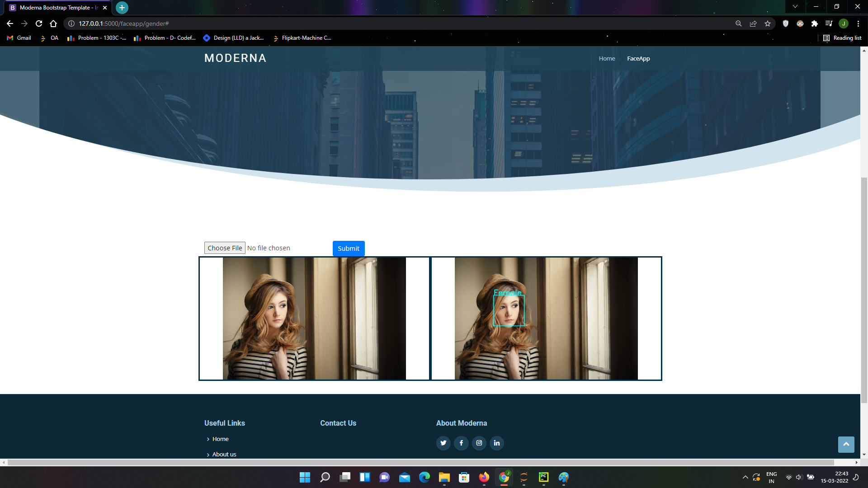Click the Twitter social icon
This screenshot has height=488, width=868.
pyautogui.click(x=443, y=443)
